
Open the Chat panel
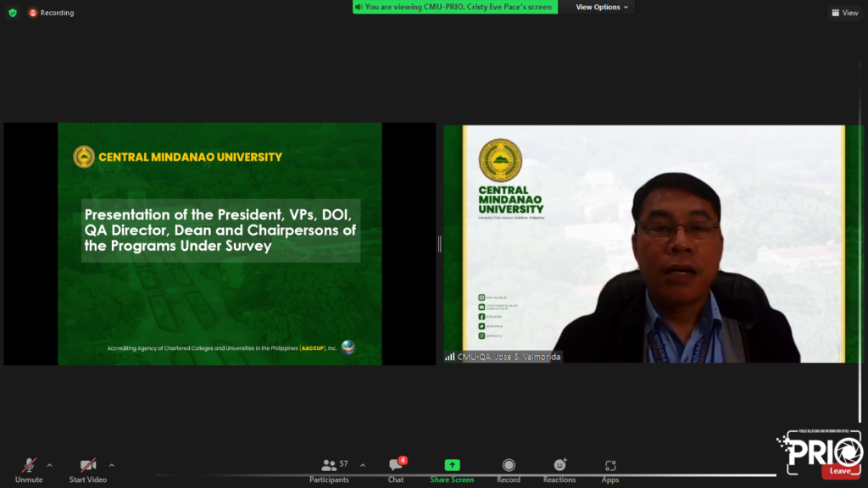[x=395, y=471]
